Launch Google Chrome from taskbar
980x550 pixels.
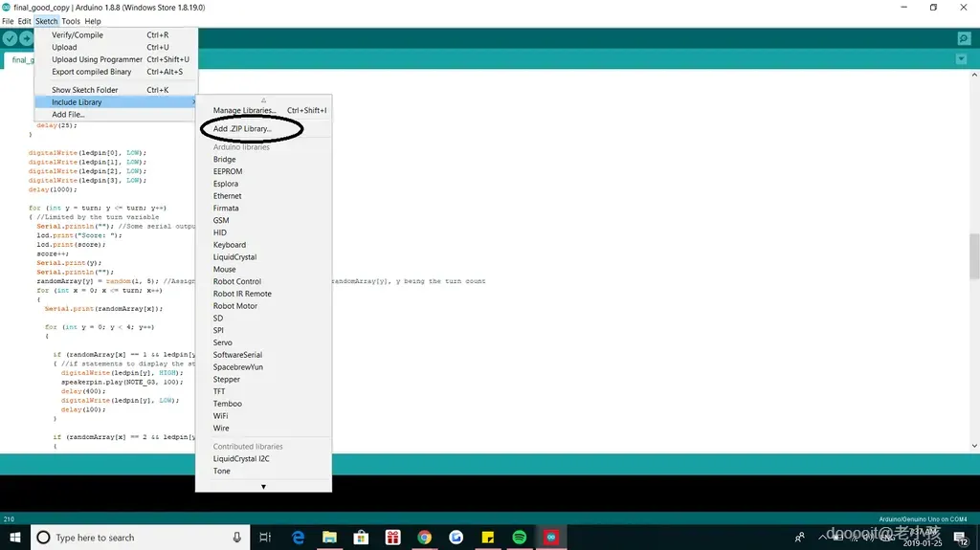pos(424,538)
